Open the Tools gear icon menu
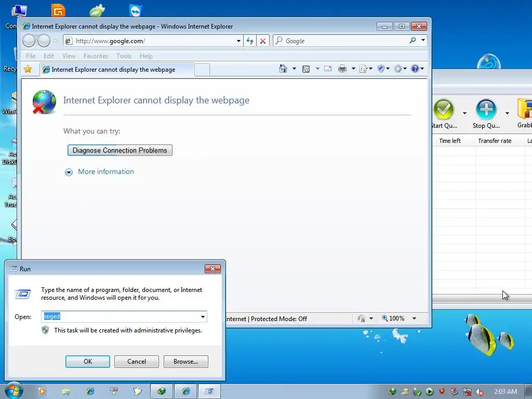 (398, 69)
